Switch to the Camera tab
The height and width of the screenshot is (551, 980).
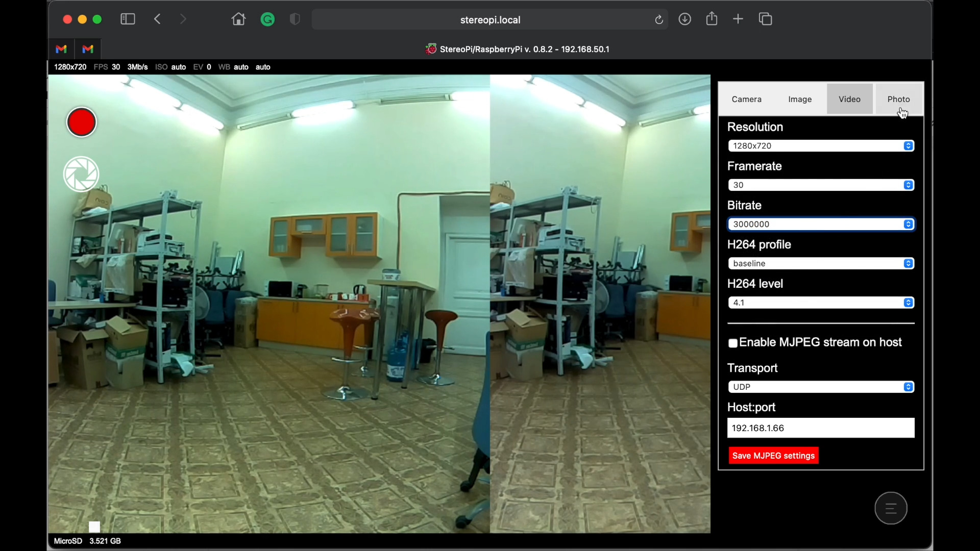[746, 99]
